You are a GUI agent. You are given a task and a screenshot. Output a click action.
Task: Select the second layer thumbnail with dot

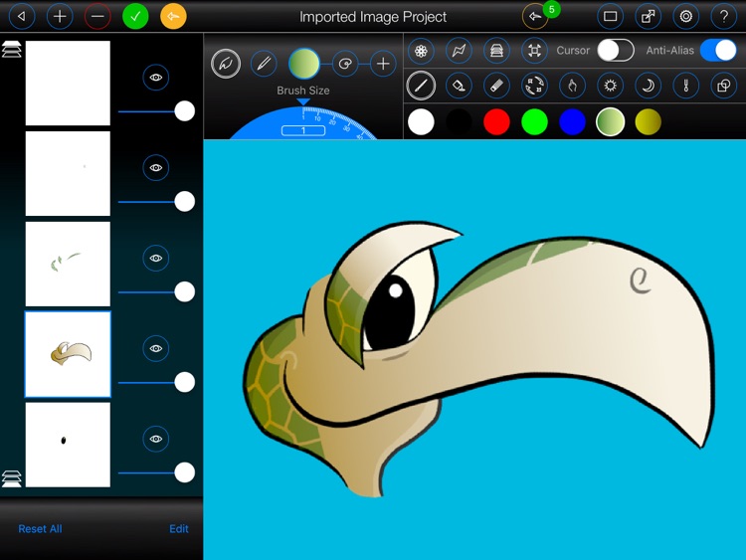point(68,174)
